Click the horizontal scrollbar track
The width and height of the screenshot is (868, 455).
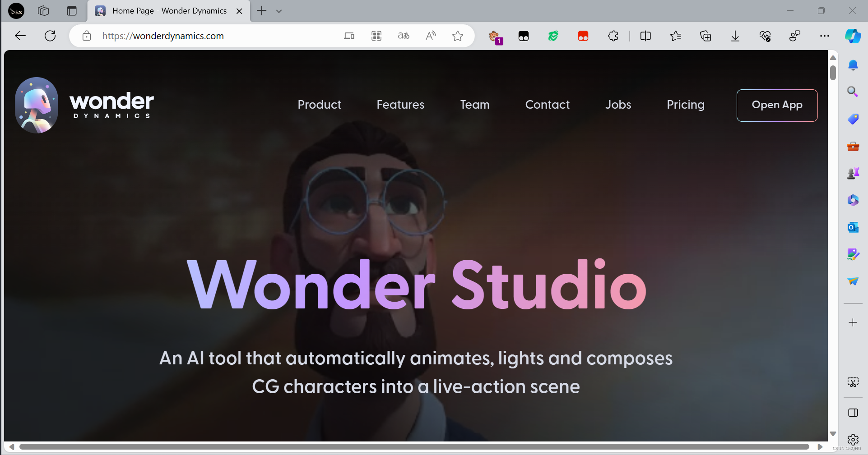click(414, 447)
